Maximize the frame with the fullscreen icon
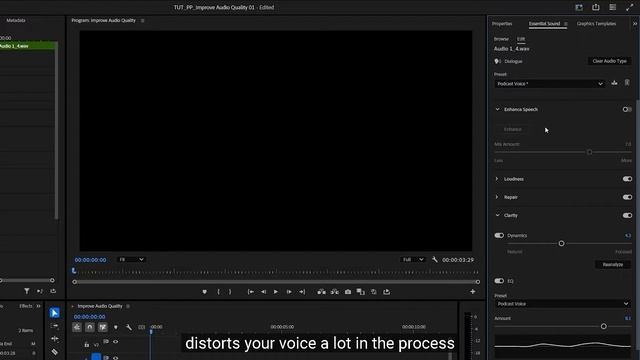 click(x=629, y=7)
